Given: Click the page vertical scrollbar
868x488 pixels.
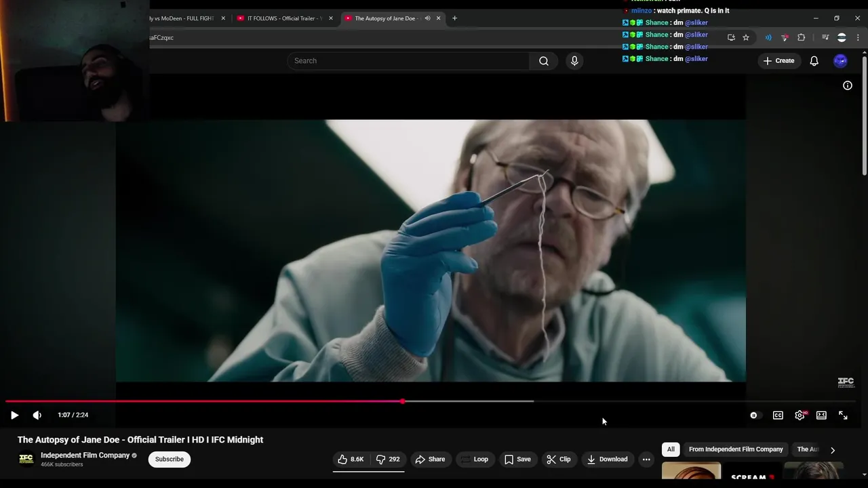Looking at the screenshot, I should [863, 115].
